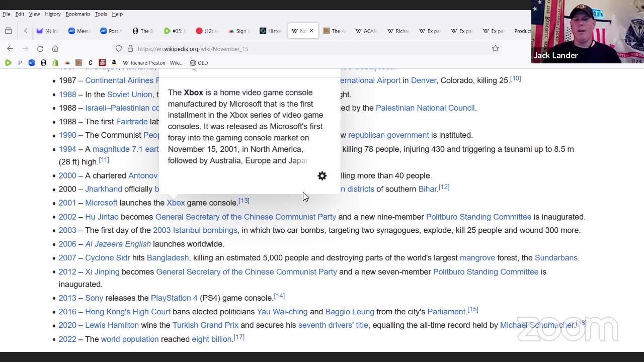Open the Hong Kong's High Court link
Screen dimensions: 644x362
click(128, 312)
